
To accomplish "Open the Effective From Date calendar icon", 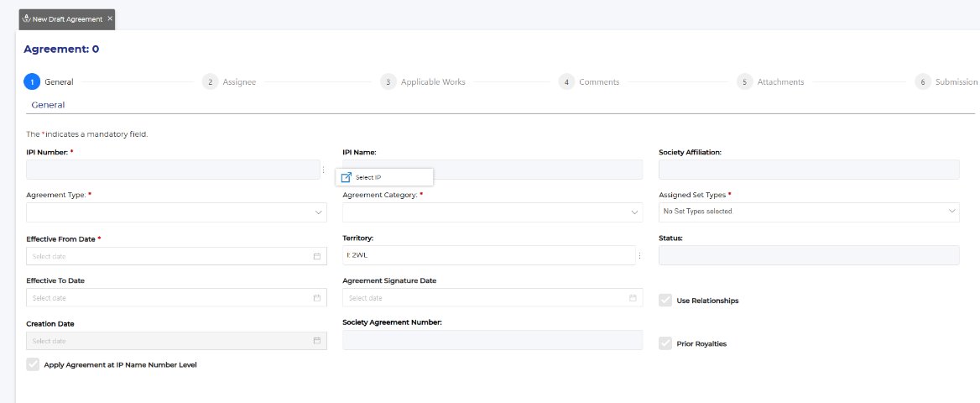I will pyautogui.click(x=316, y=256).
